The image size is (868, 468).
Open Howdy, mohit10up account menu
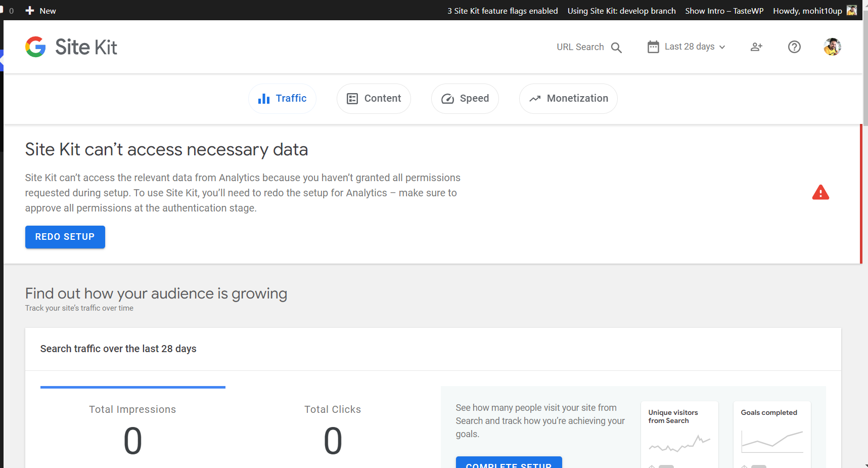814,11
